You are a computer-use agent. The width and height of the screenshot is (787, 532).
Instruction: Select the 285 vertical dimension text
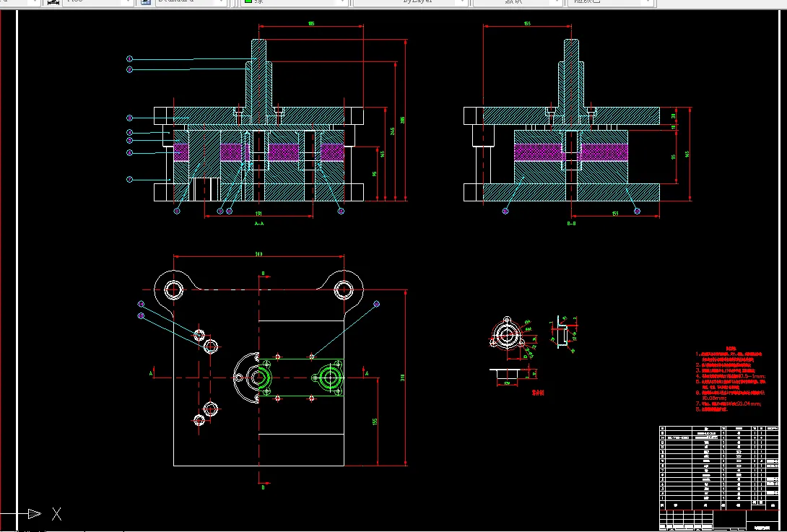403,120
